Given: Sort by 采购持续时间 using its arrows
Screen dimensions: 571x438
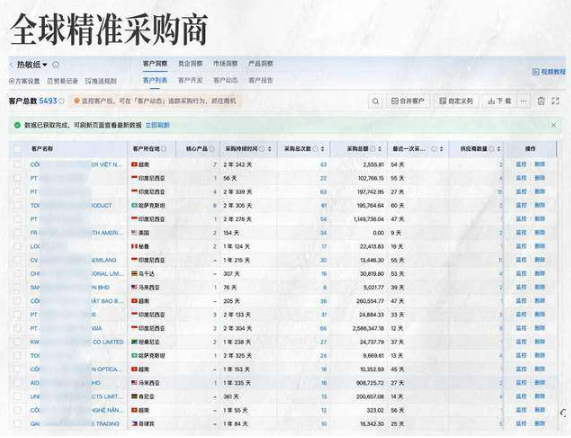Looking at the screenshot, I should coord(270,149).
